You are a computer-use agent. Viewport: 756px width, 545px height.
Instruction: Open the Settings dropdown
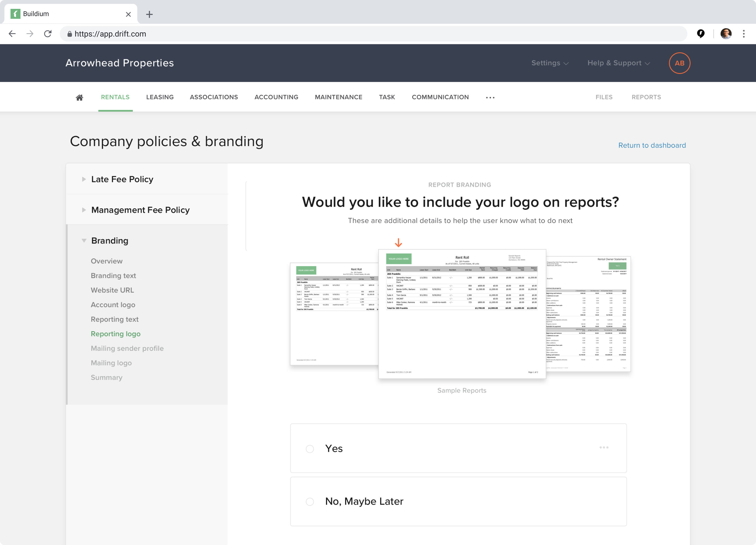point(550,63)
